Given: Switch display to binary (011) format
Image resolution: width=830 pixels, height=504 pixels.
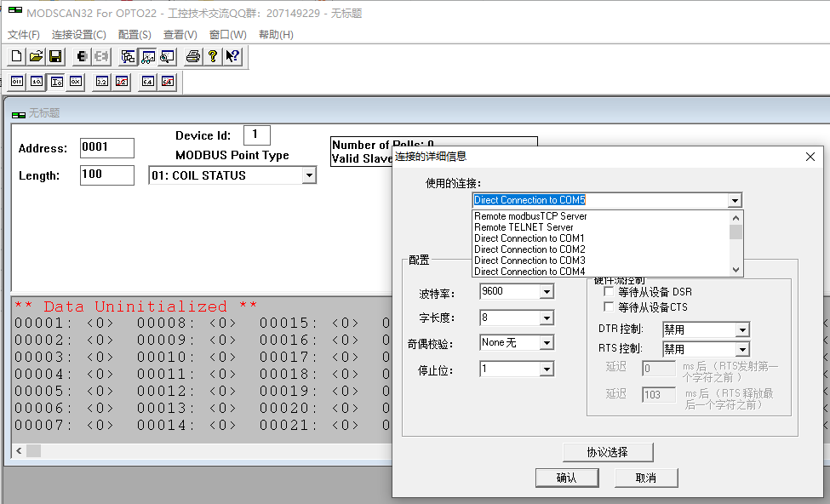Looking at the screenshot, I should pyautogui.click(x=17, y=82).
